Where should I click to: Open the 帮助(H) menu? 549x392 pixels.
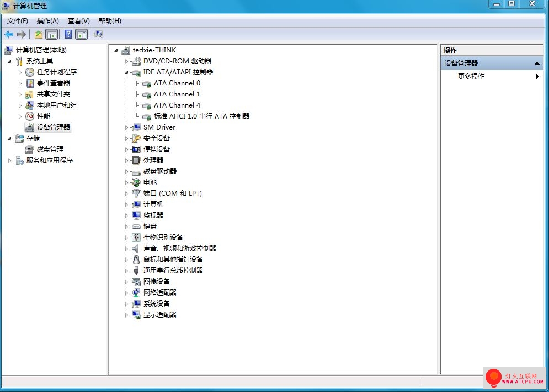(x=110, y=21)
